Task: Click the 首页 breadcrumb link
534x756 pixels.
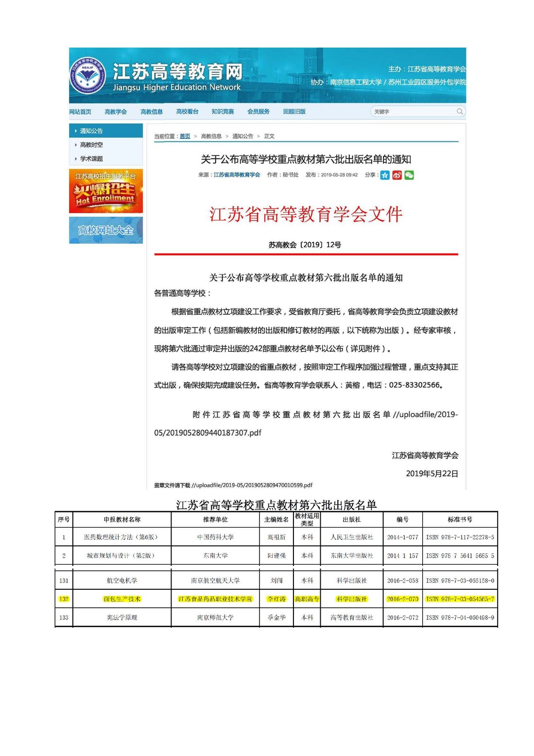Action: pos(185,137)
